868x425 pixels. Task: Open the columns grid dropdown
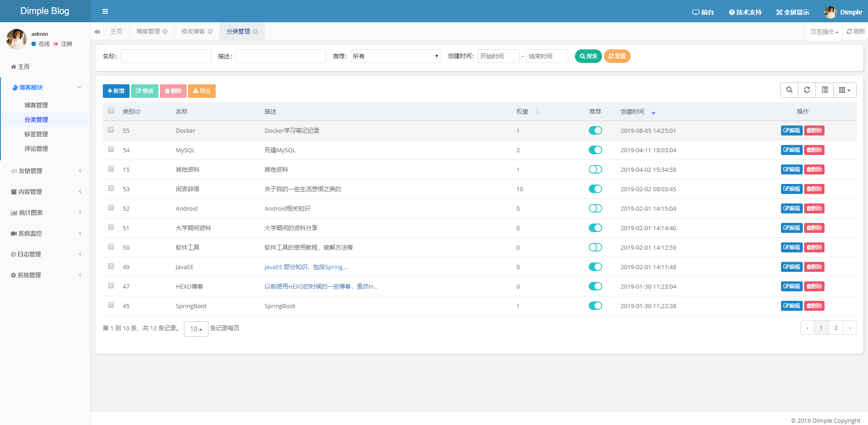(x=845, y=90)
